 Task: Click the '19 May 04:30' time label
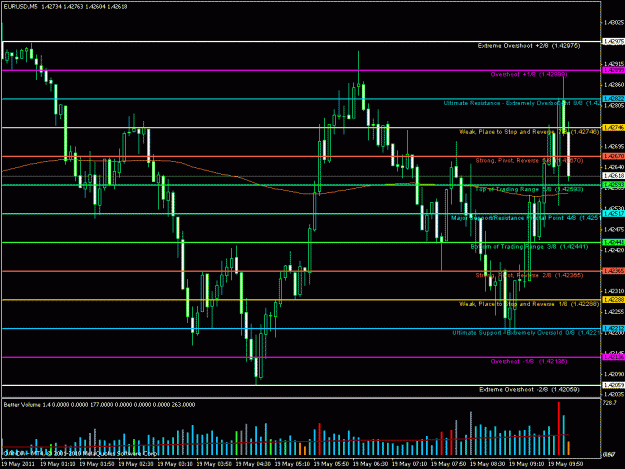click(253, 464)
